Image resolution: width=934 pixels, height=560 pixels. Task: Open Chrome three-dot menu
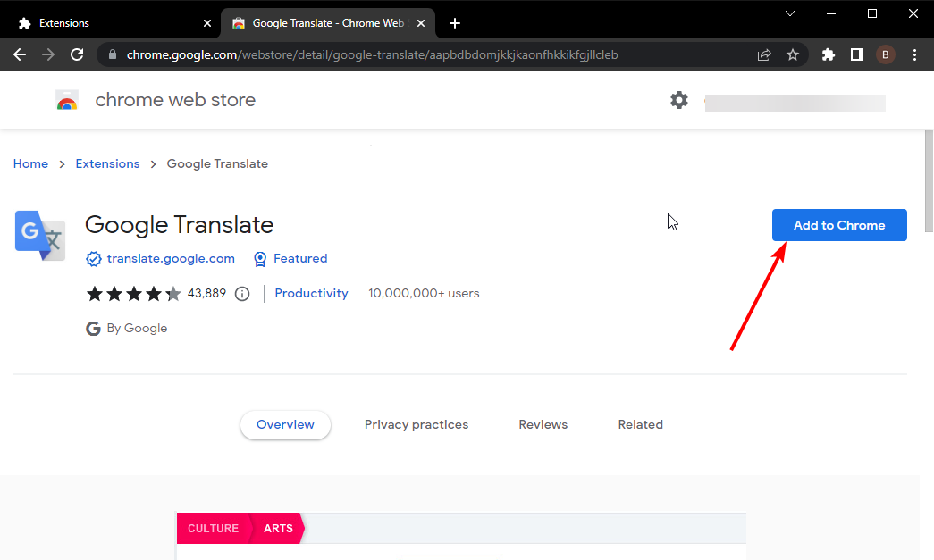[x=915, y=54]
